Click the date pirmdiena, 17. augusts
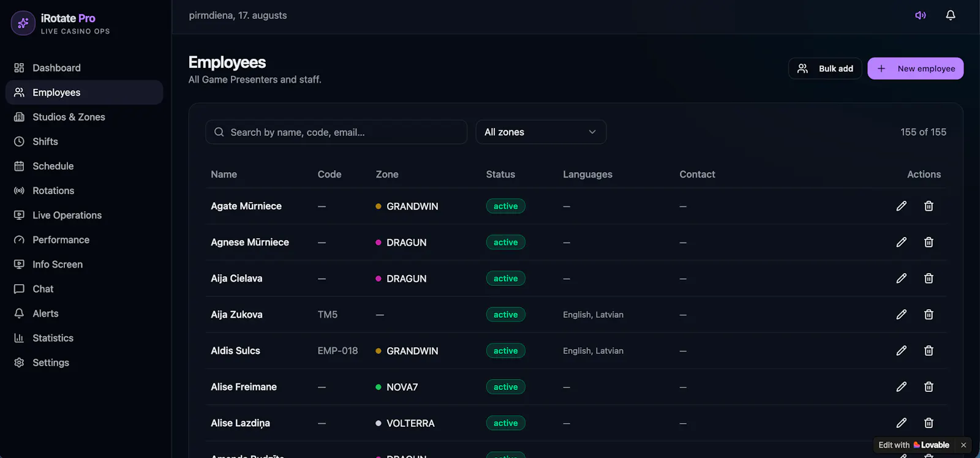The image size is (980, 458). [238, 15]
